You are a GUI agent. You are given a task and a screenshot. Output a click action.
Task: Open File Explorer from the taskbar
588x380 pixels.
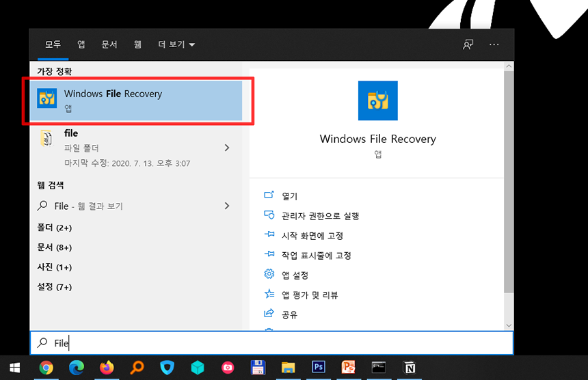288,368
